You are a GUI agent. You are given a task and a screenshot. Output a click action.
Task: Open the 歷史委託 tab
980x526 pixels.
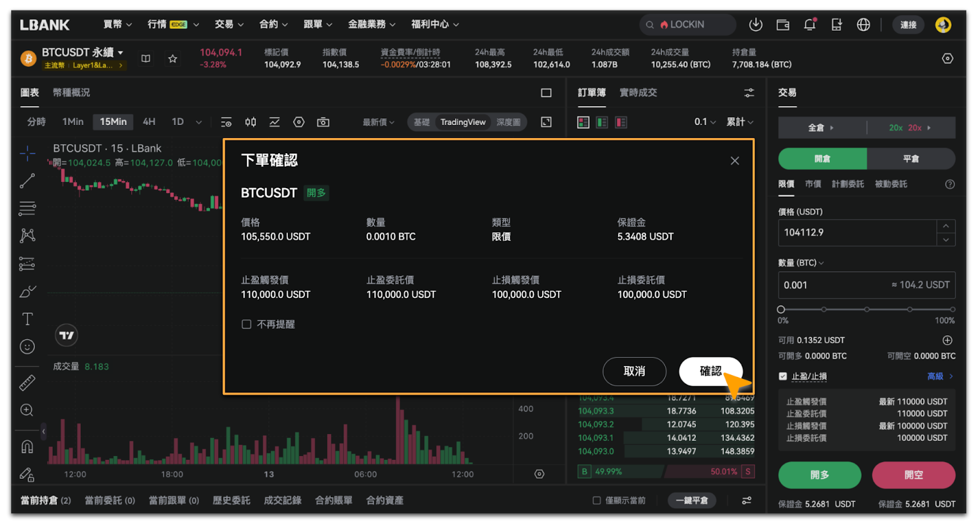231,500
